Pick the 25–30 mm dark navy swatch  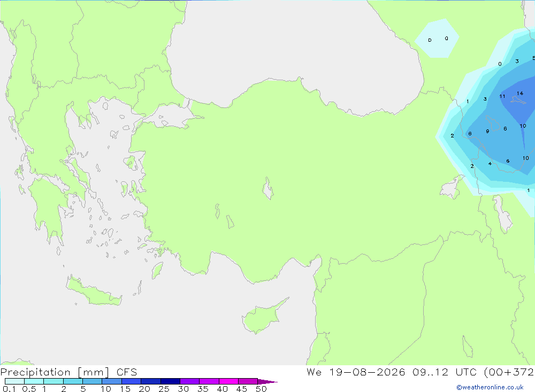tap(170, 381)
